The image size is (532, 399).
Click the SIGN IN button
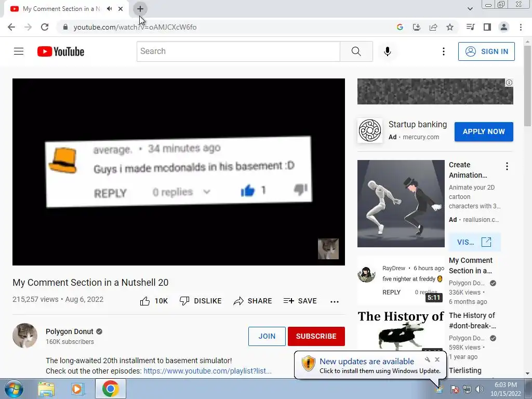pos(486,51)
